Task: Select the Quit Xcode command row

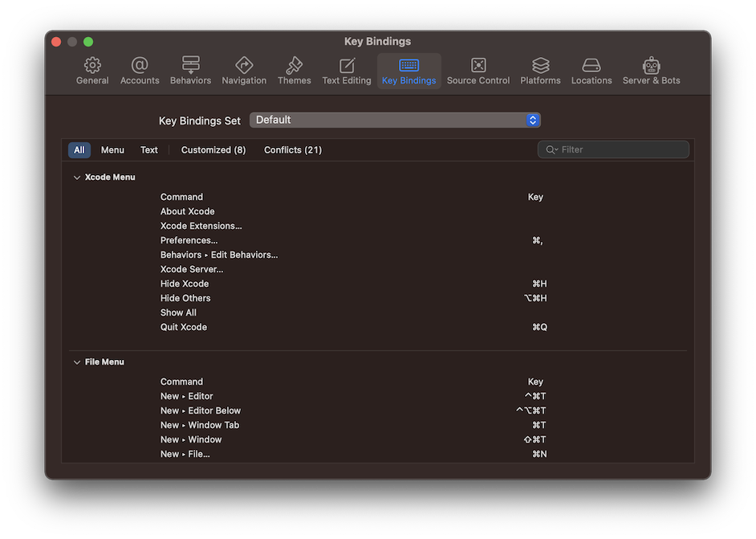Action: (x=378, y=327)
